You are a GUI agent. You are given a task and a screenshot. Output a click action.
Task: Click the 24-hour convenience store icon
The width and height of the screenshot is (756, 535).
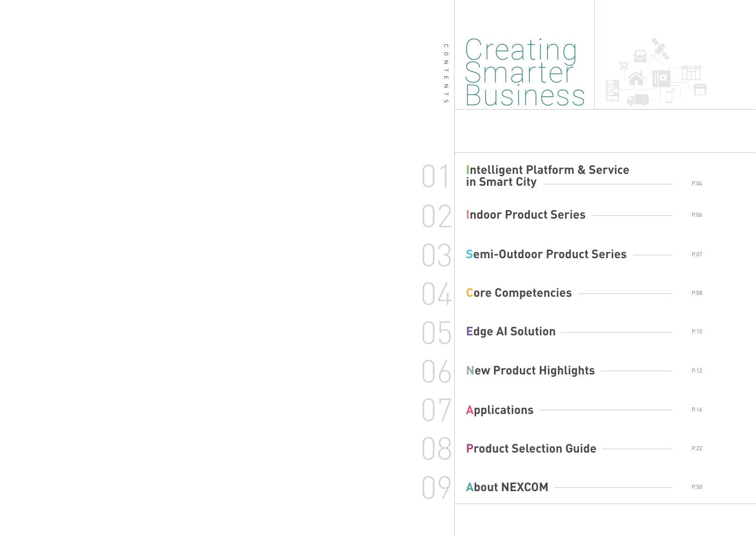[x=691, y=73]
